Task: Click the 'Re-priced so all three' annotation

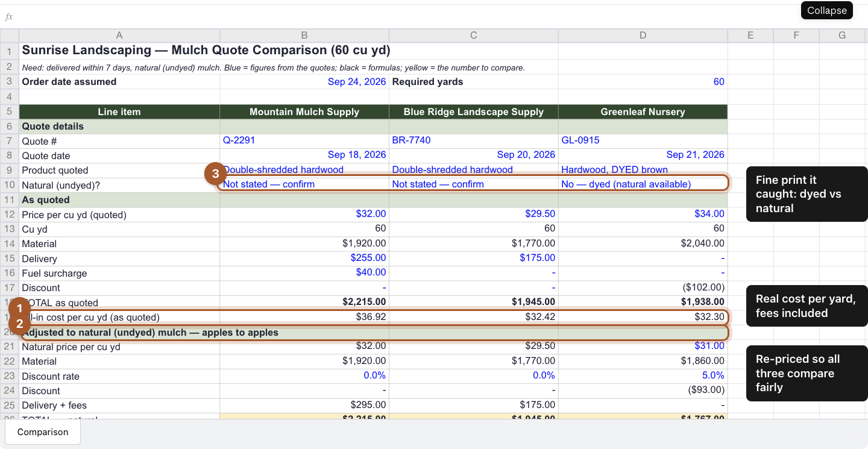Action: [807, 373]
